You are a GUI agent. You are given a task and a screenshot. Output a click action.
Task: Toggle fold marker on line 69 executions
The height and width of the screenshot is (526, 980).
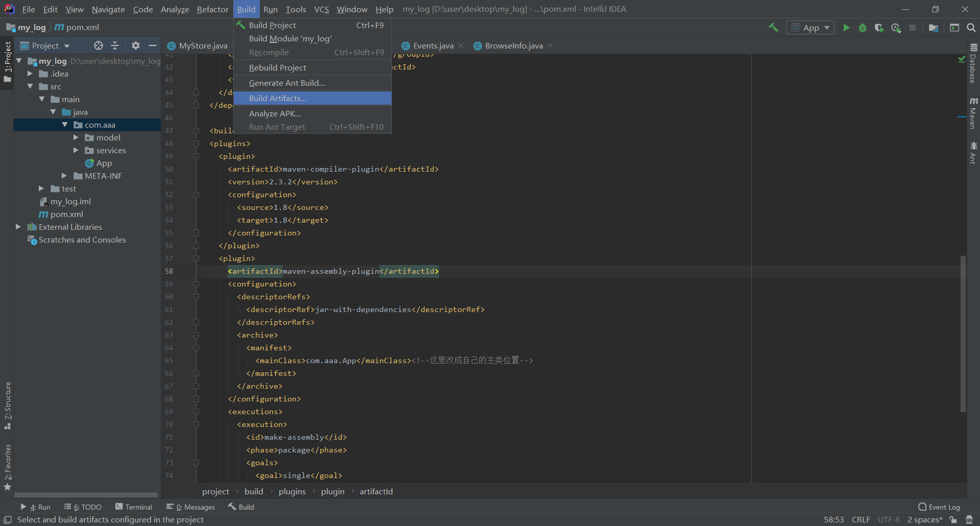pos(196,412)
